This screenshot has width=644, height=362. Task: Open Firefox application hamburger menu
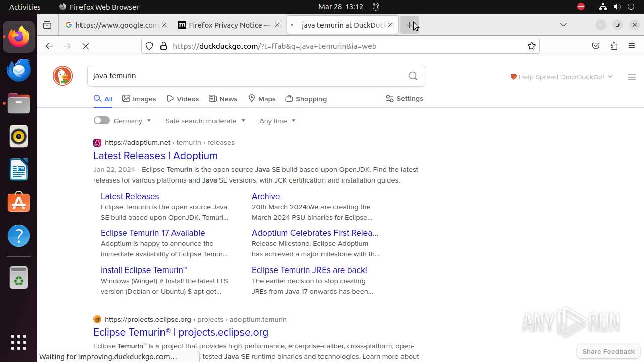(x=632, y=46)
